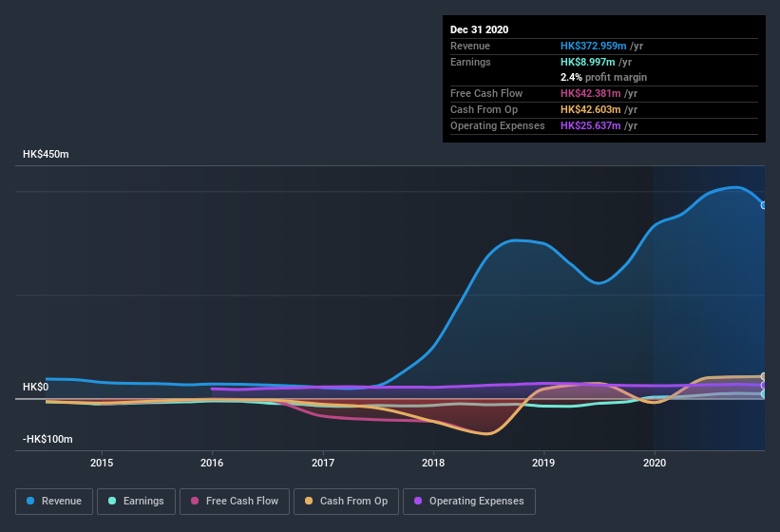
Task: Toggle the Earnings legend button
Action: (136, 502)
